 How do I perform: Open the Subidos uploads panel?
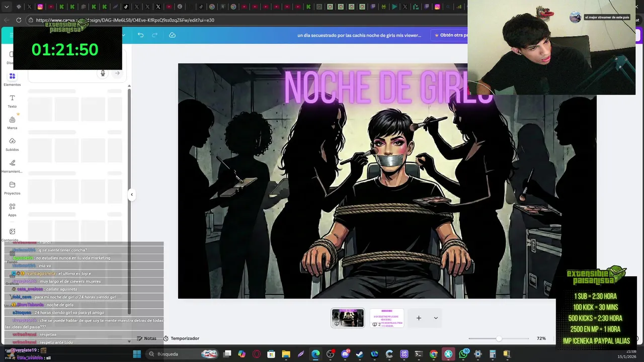(x=12, y=144)
